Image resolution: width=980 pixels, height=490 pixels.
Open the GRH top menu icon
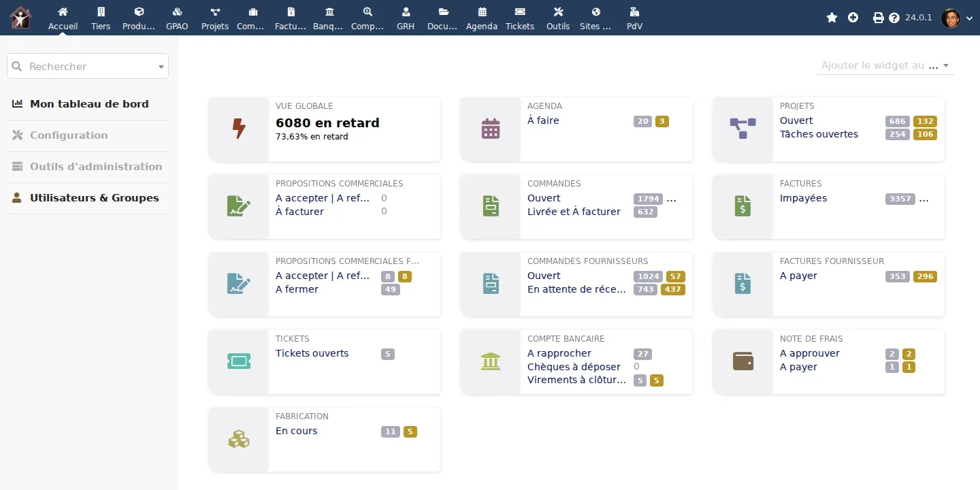click(406, 12)
